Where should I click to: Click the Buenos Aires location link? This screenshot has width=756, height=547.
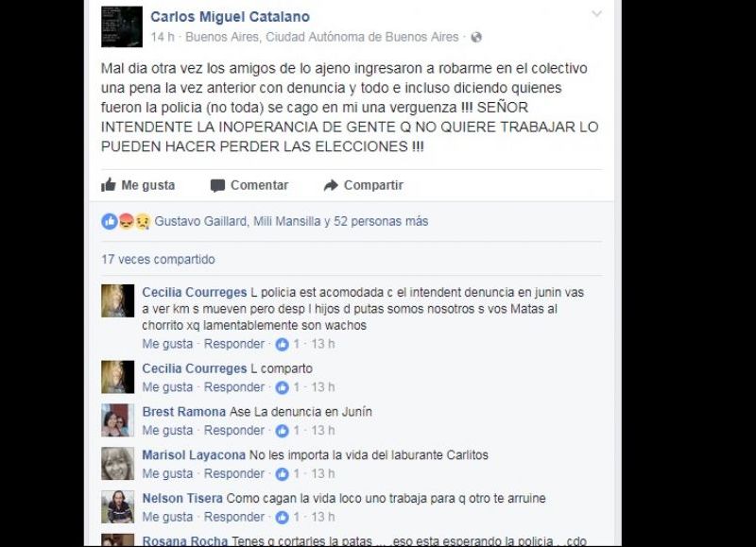322,37
